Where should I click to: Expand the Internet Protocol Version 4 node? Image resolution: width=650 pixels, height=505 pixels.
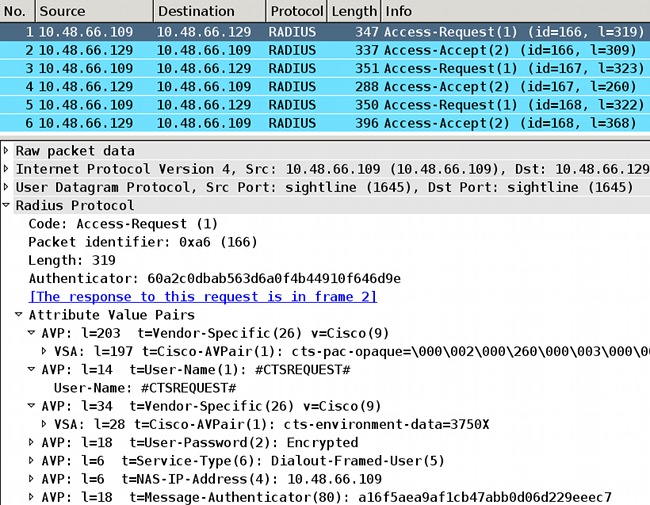7,169
